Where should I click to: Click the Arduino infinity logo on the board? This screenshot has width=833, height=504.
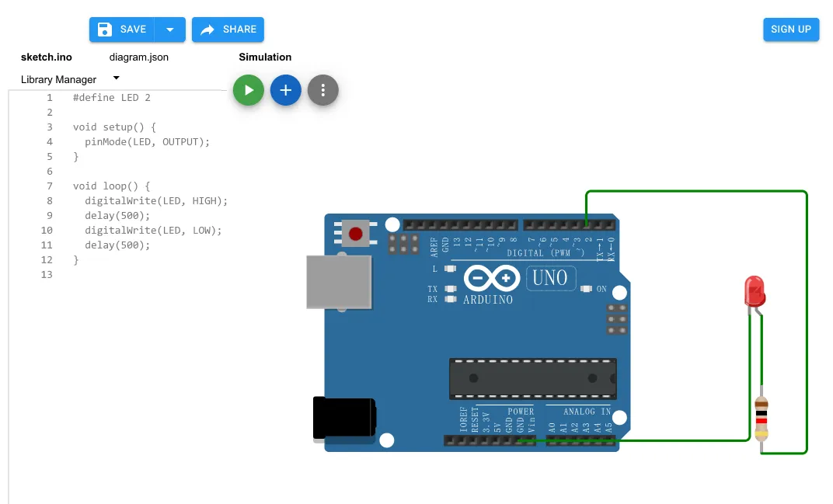[x=491, y=278]
